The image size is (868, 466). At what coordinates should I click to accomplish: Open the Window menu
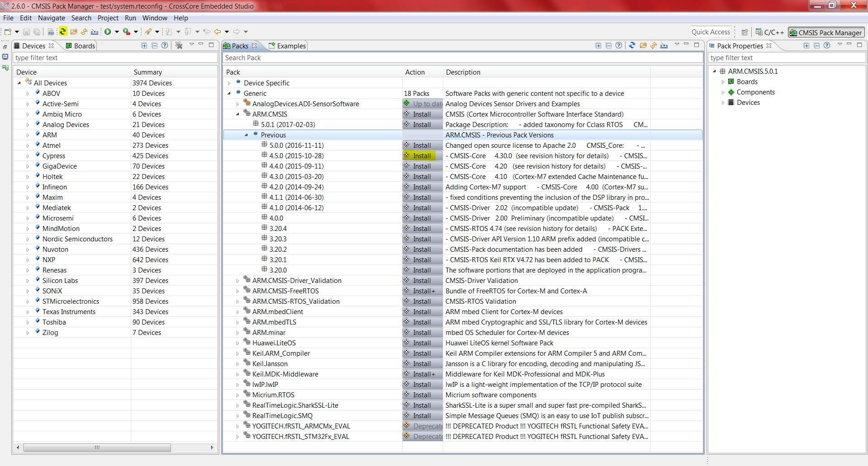pyautogui.click(x=155, y=18)
